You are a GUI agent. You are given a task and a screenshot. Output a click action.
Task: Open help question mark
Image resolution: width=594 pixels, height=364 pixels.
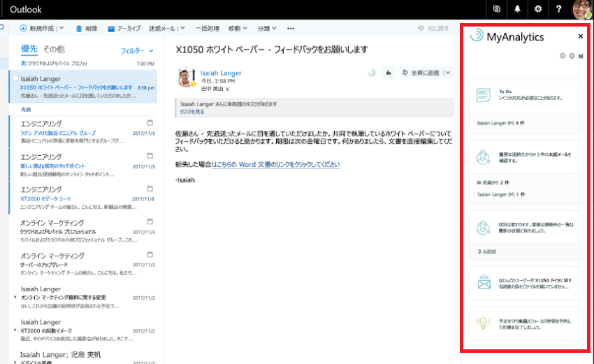click(559, 9)
